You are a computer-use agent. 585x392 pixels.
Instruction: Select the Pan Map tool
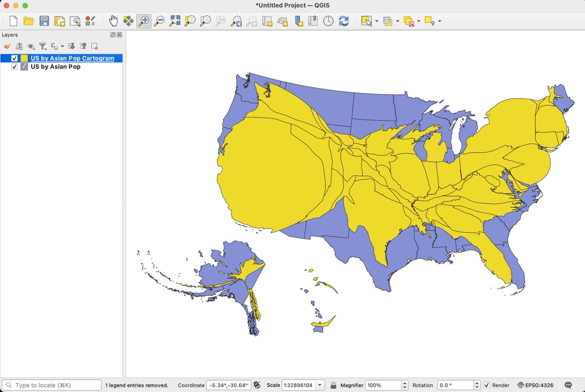click(113, 21)
